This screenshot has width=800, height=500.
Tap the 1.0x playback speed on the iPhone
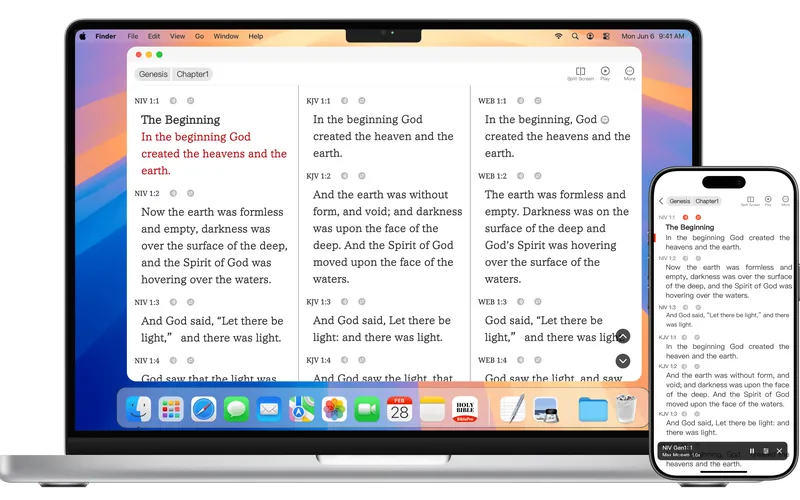(696, 455)
